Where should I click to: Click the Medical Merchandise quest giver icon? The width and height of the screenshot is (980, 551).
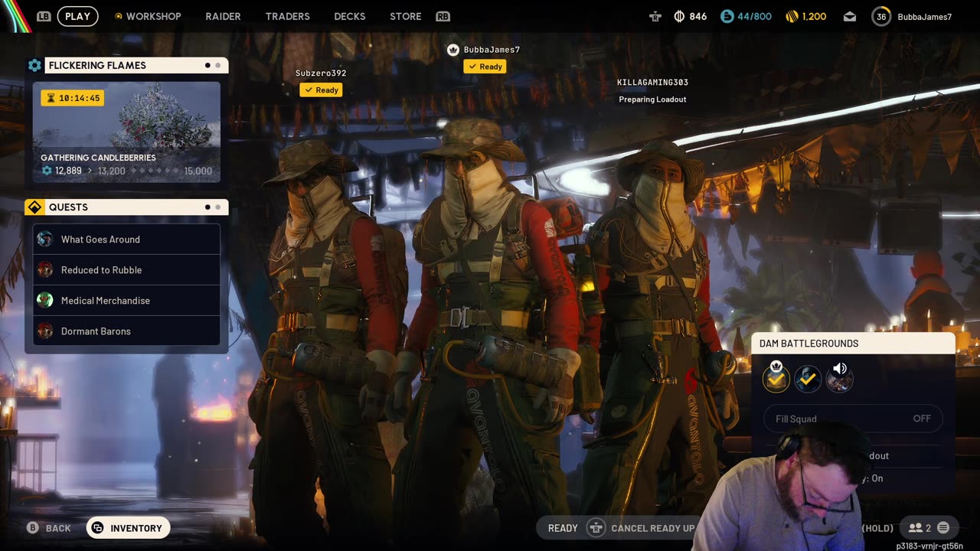tap(45, 301)
